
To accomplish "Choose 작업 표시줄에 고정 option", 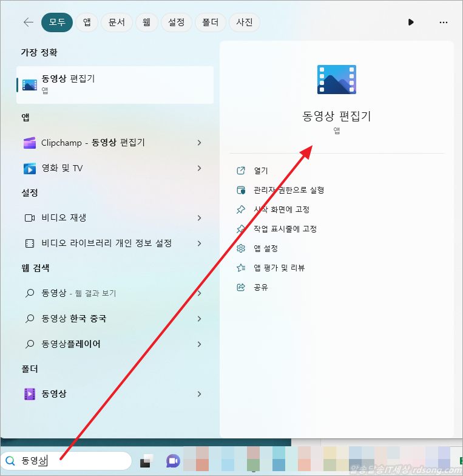I will (285, 229).
